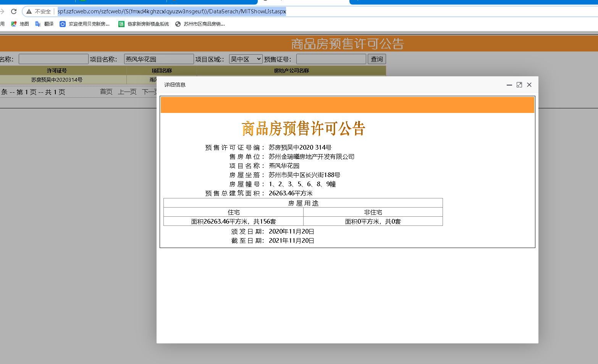
Task: Click residential cell 面积26263.46平方米，共156套
Action: point(234,221)
